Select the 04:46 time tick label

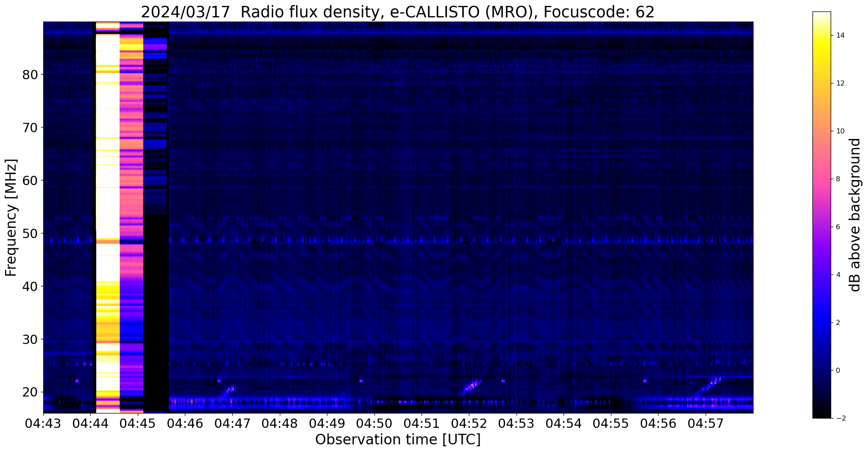[185, 423]
